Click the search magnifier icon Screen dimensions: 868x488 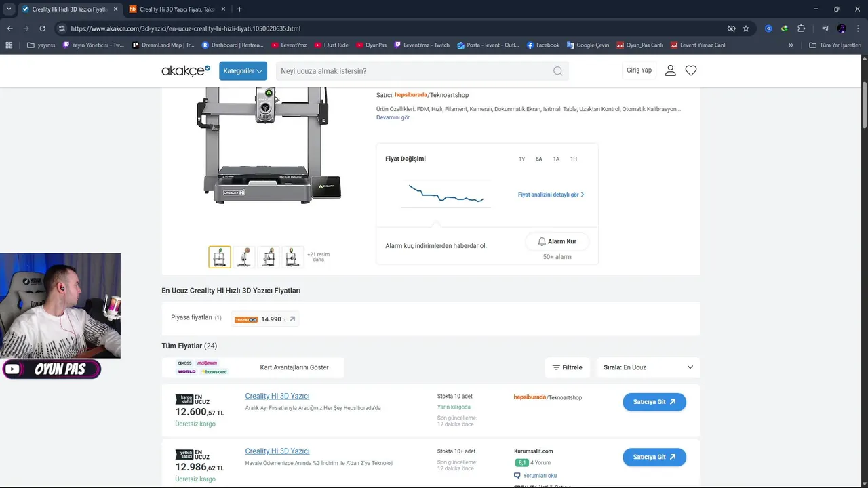[x=557, y=71]
